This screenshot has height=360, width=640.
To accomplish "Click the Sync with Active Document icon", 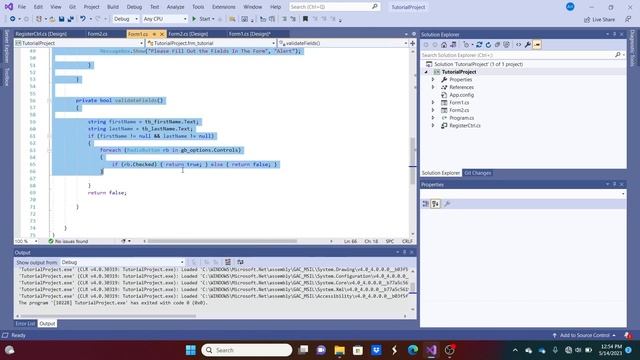I will (x=479, y=44).
